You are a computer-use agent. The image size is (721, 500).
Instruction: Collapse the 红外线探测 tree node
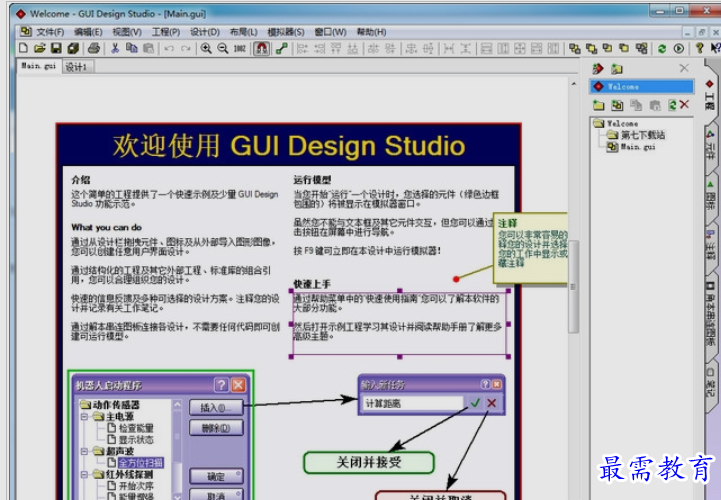point(85,474)
